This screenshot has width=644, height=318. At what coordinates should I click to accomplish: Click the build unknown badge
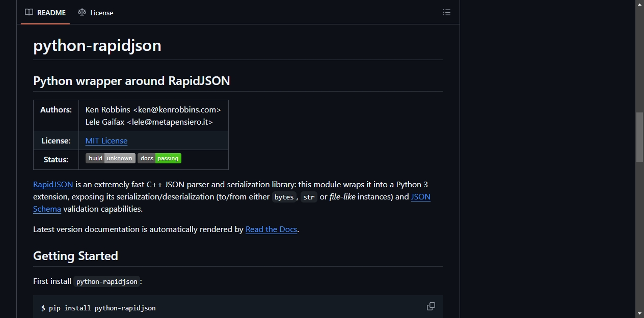click(111, 158)
